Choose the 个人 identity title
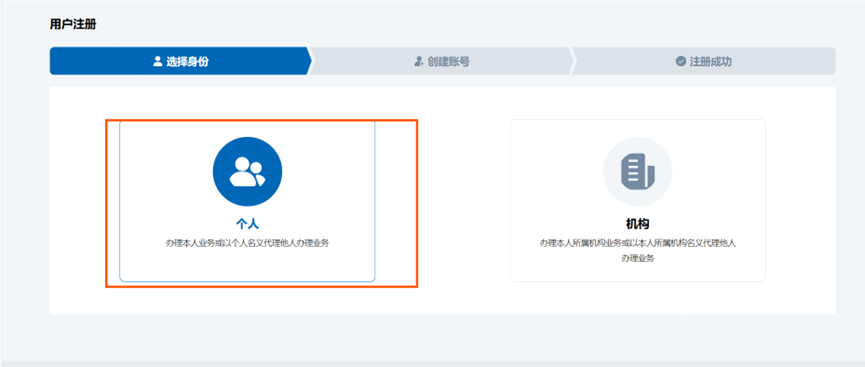 (x=247, y=224)
